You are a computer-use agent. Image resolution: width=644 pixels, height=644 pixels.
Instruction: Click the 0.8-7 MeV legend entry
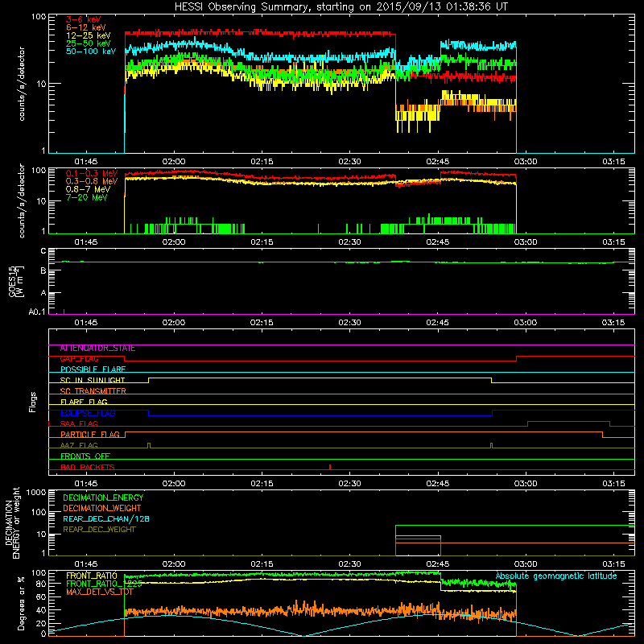tap(88, 189)
